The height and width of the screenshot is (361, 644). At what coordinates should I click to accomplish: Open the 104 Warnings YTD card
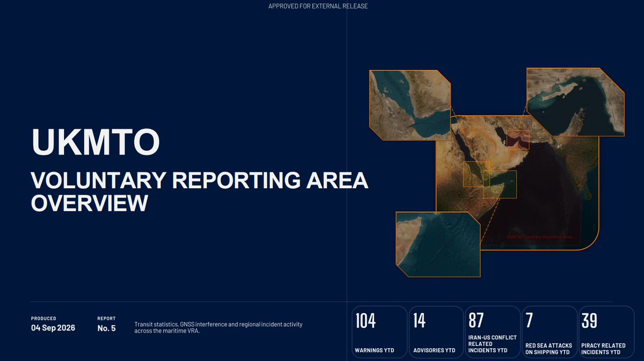point(379,332)
